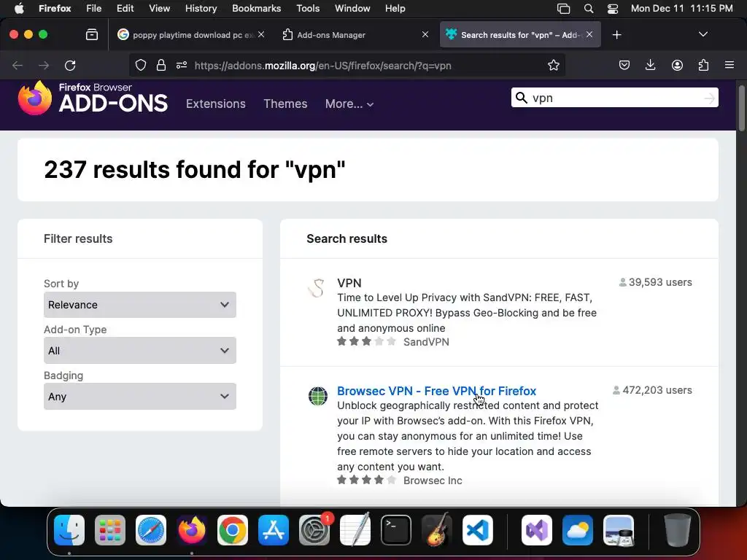This screenshot has height=560, width=747.
Task: Click the forward navigation arrow
Action: tap(44, 65)
